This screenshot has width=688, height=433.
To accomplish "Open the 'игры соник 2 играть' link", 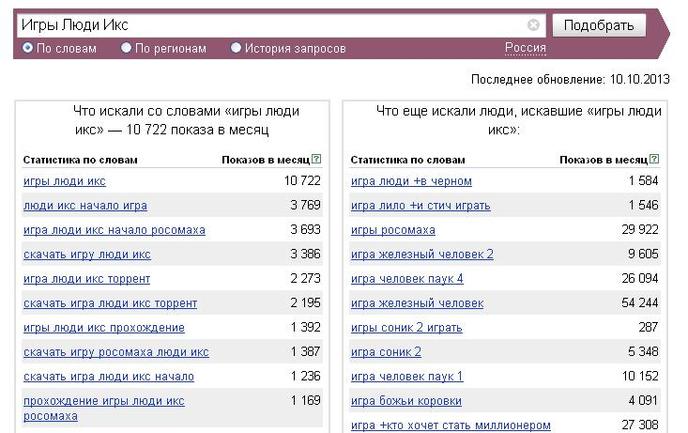I will tap(406, 328).
